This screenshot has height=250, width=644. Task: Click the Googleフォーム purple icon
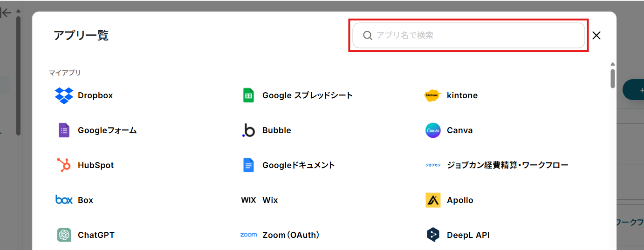coord(64,130)
